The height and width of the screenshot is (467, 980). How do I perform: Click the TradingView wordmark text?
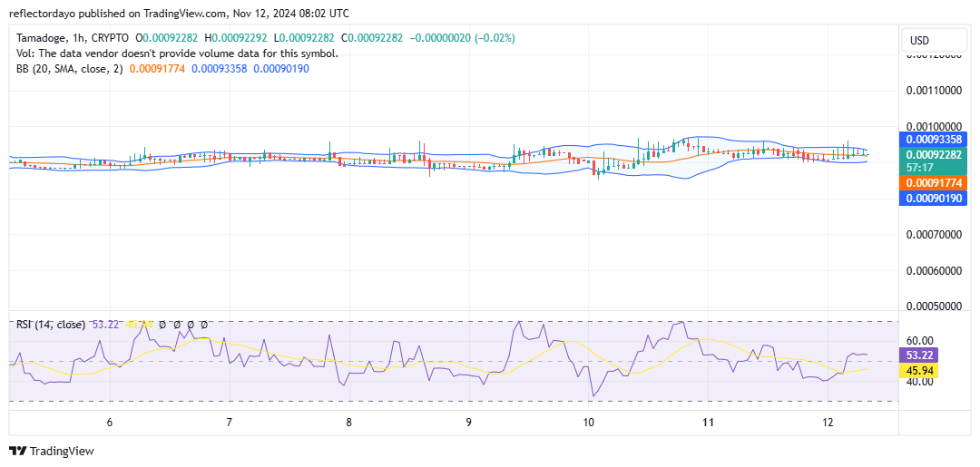(x=62, y=452)
